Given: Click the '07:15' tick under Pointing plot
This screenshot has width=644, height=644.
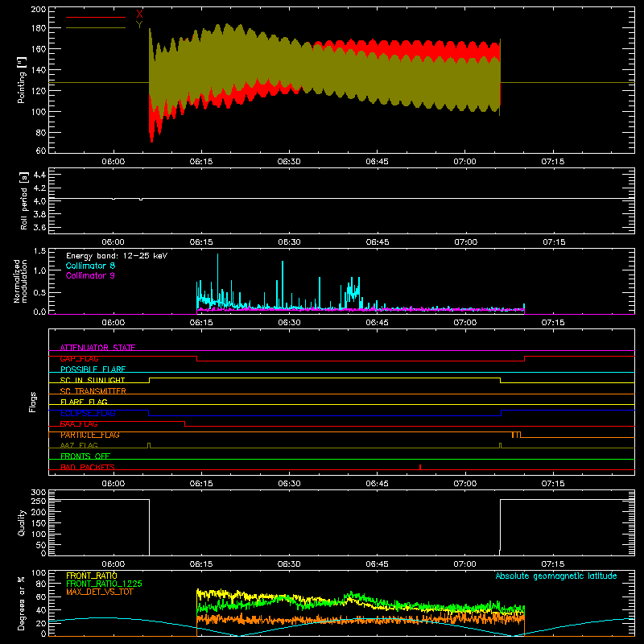Looking at the screenshot, I should (553, 162).
